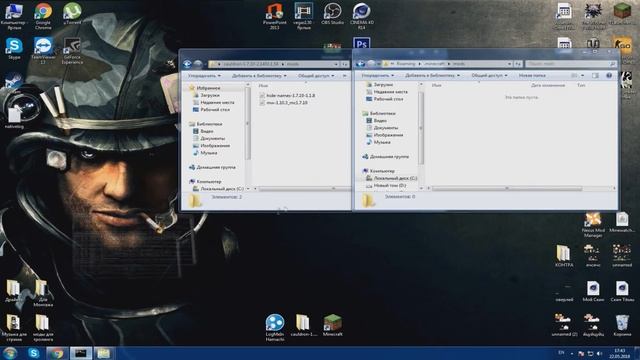Open the Nexus Mod Manager desktop icon
This screenshot has width=640, height=360.
[x=593, y=224]
